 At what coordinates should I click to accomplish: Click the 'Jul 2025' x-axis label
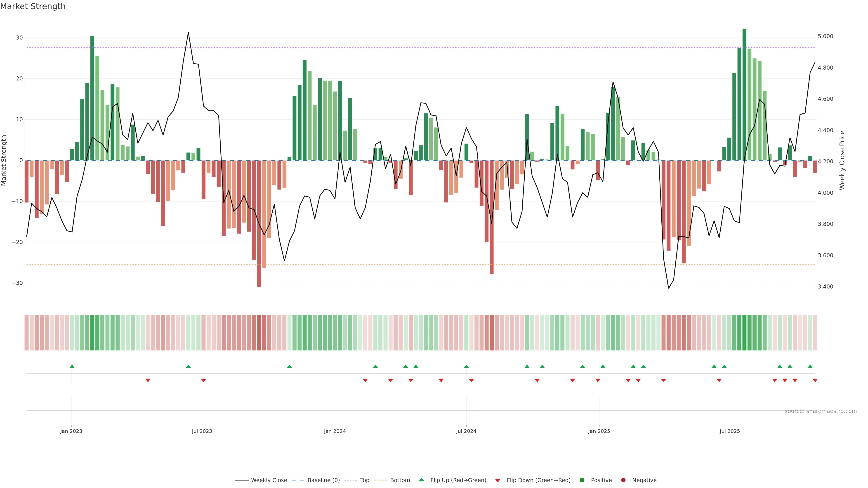(729, 431)
